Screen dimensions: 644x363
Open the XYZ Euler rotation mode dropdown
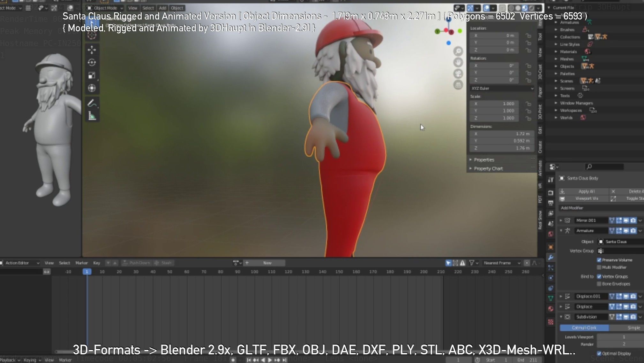[502, 89]
